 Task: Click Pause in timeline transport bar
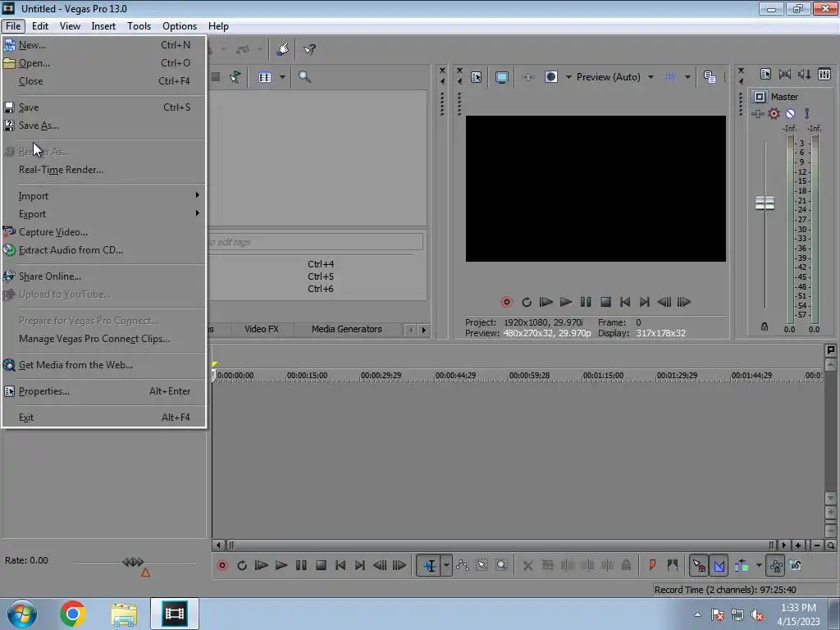pyautogui.click(x=301, y=565)
